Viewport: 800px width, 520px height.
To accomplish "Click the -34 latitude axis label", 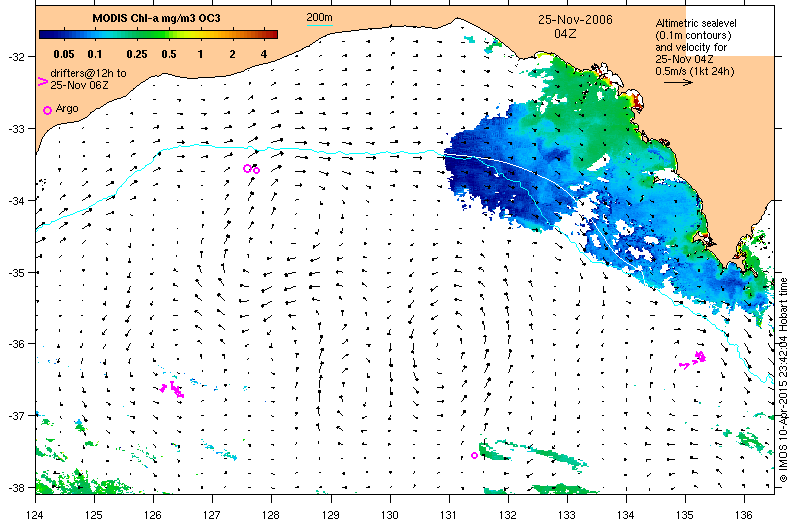I will [x=15, y=201].
